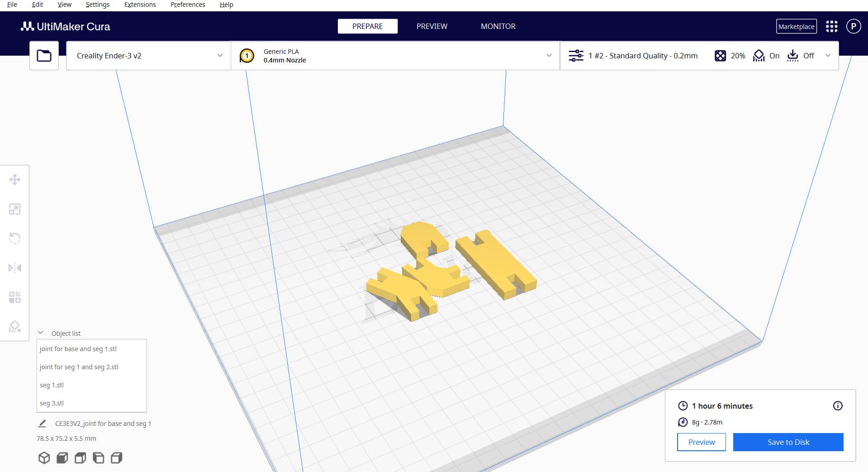Open the Generic PLA material dropdown
Image resolution: width=868 pixels, height=472 pixels.
[x=395, y=56]
